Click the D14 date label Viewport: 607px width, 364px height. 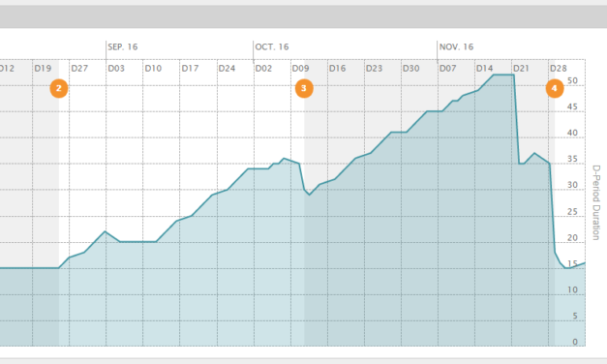(484, 69)
